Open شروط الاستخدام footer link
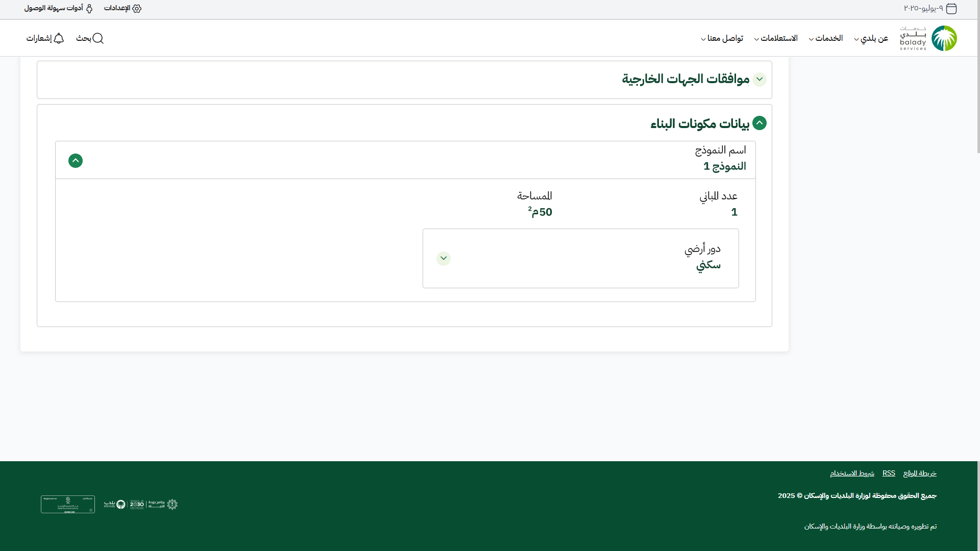 point(852,473)
